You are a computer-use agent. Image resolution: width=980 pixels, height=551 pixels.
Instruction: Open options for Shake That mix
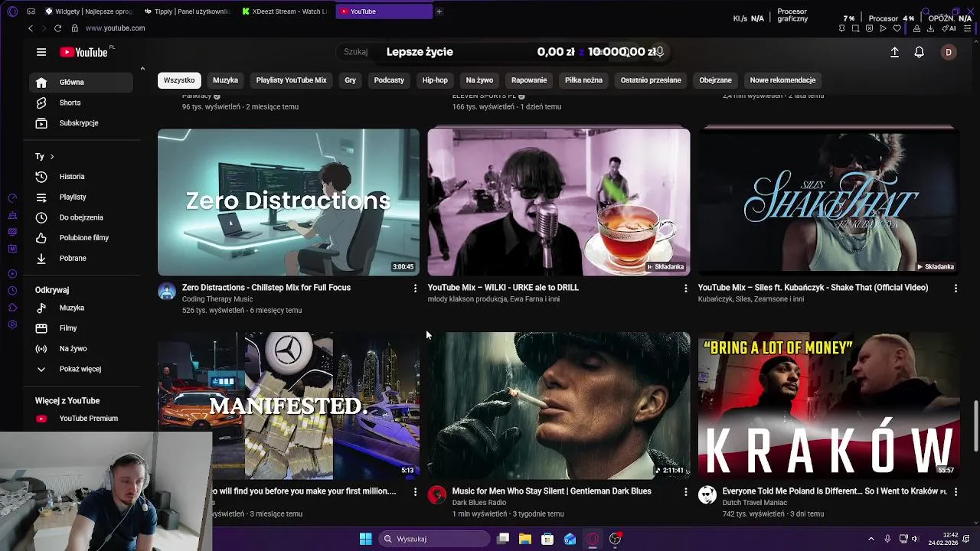click(955, 289)
